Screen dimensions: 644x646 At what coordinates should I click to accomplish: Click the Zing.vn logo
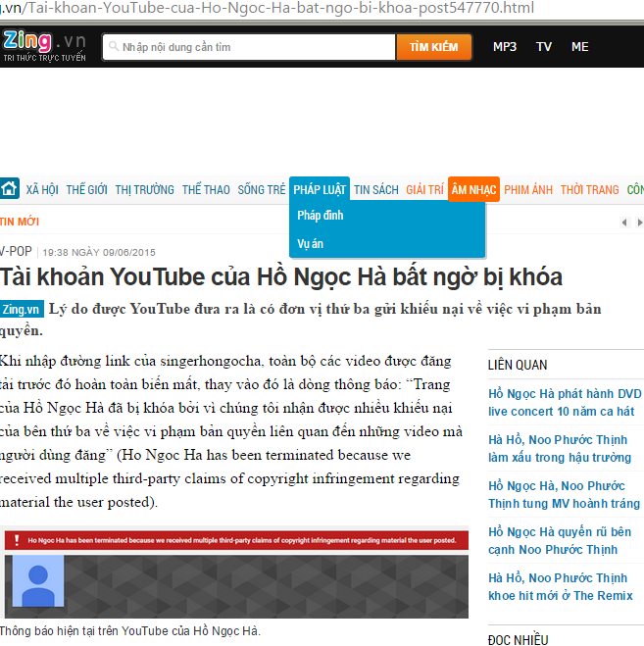tap(44, 46)
